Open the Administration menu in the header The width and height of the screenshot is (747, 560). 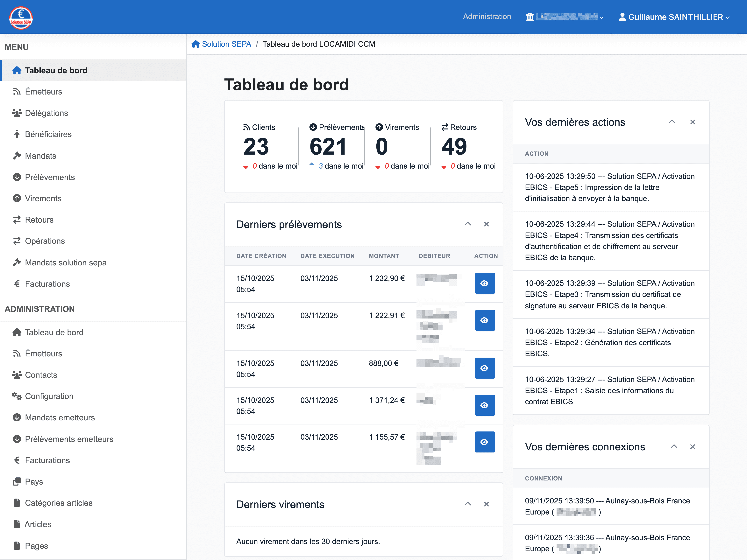(487, 17)
